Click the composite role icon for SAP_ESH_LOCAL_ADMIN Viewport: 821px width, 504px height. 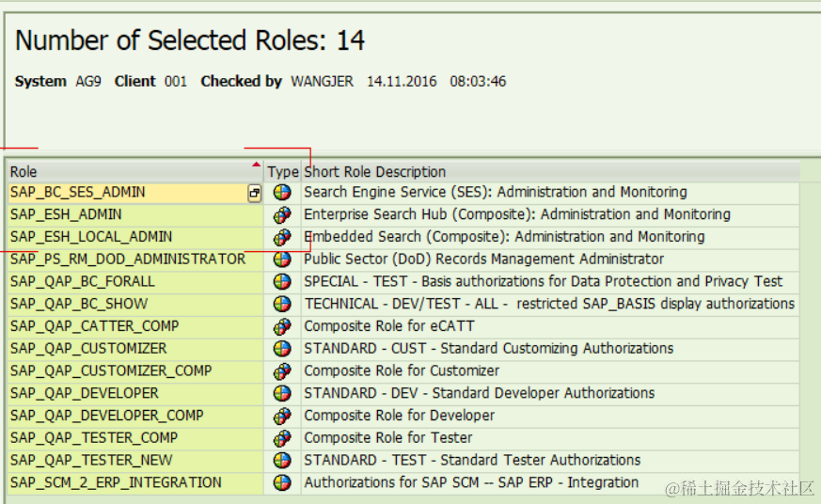[x=282, y=237]
